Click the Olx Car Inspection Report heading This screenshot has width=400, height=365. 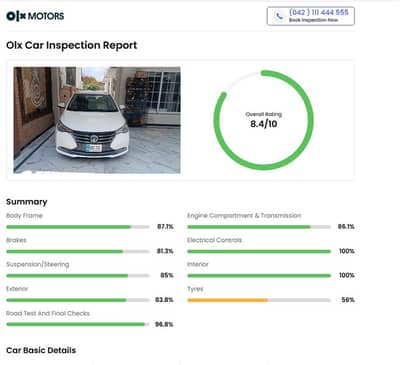(72, 45)
